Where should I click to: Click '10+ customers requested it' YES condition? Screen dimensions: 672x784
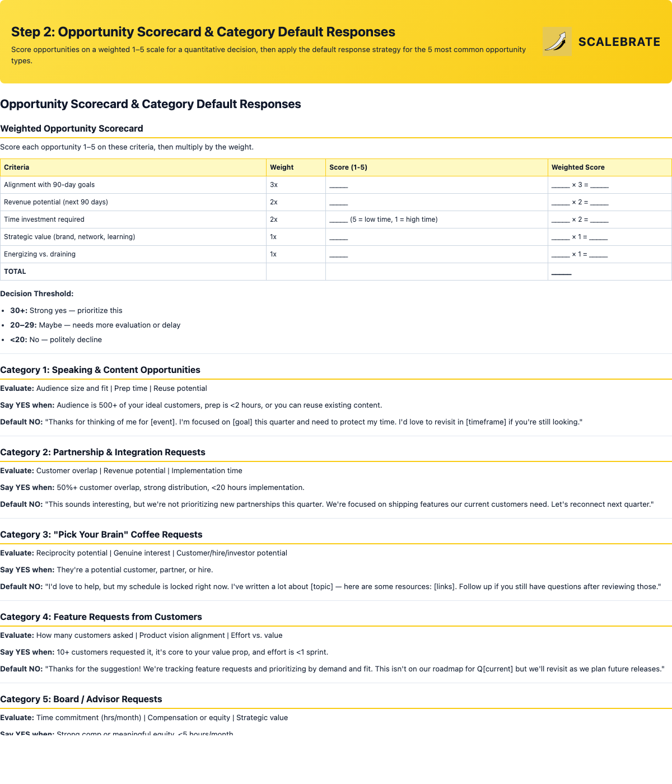click(164, 652)
